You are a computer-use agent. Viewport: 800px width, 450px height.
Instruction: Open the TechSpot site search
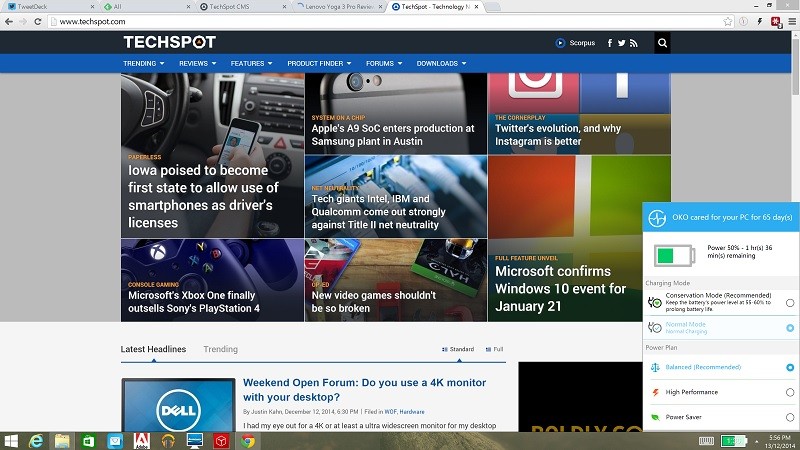coord(662,43)
